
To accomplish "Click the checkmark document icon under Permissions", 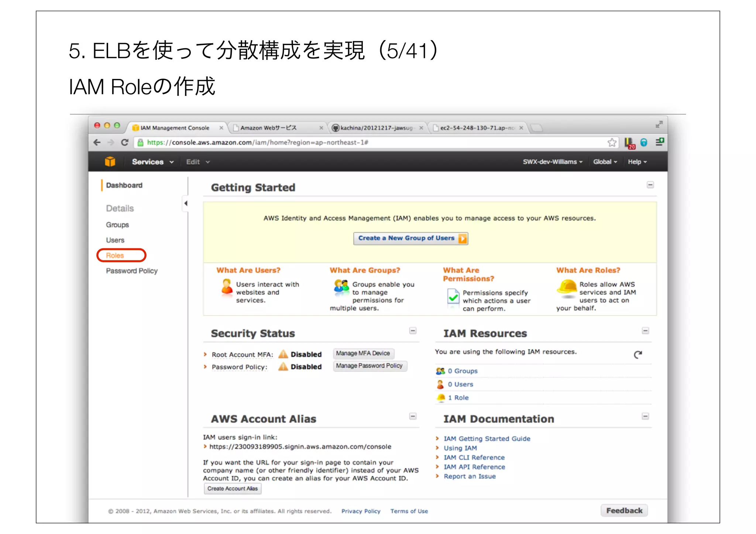I will 453,296.
